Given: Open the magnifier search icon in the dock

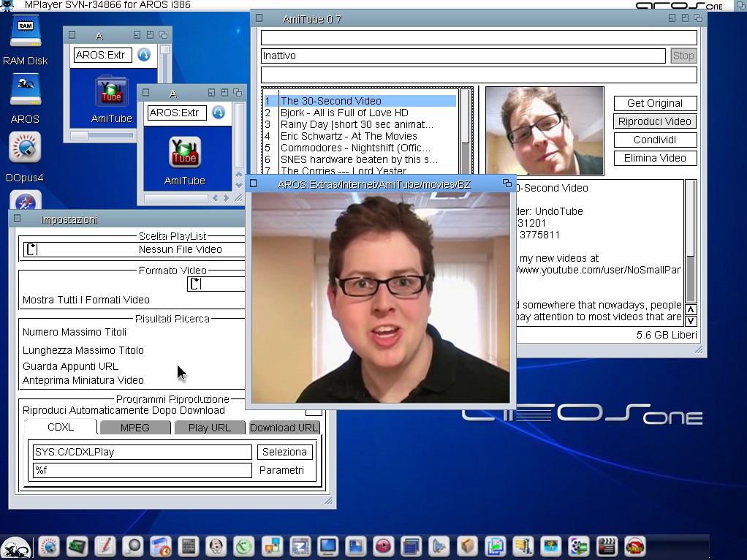Looking at the screenshot, I should point(132,546).
